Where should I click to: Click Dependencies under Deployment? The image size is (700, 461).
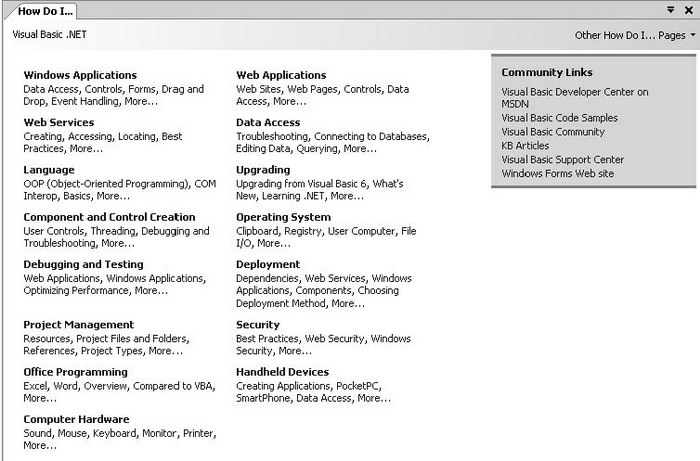point(267,278)
